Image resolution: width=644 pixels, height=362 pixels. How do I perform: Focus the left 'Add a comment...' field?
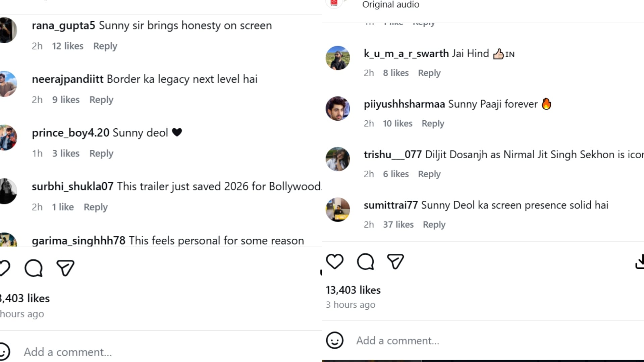point(68,352)
